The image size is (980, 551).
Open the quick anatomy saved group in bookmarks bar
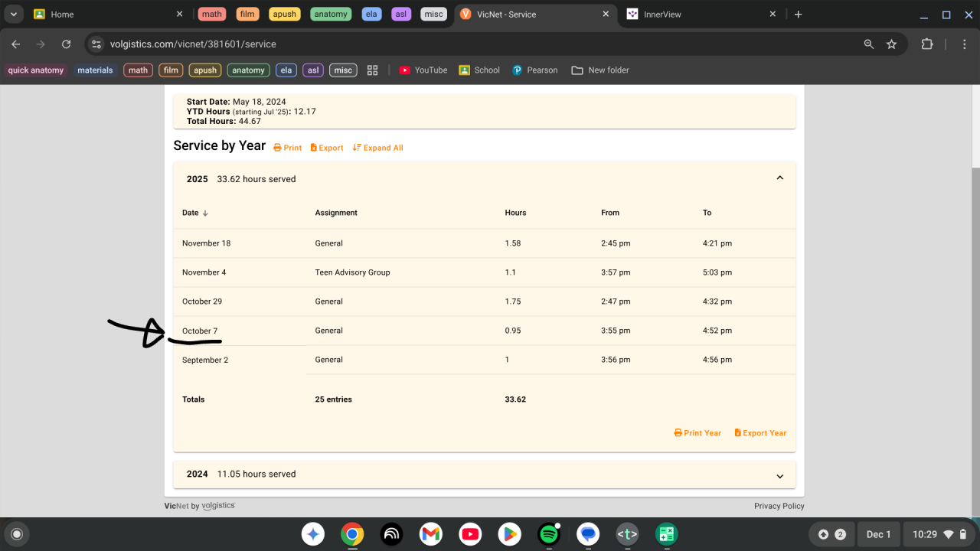coord(36,70)
